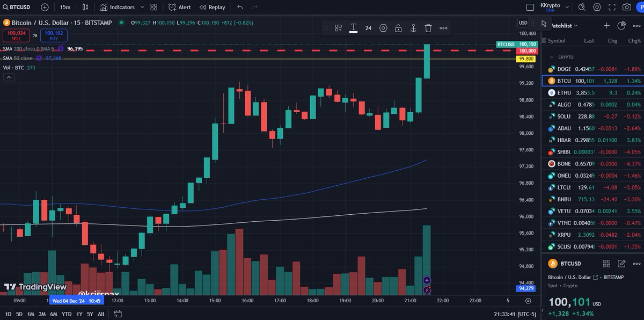Select LTCU row in watchlist
The height and width of the screenshot is (320, 644).
(593, 187)
